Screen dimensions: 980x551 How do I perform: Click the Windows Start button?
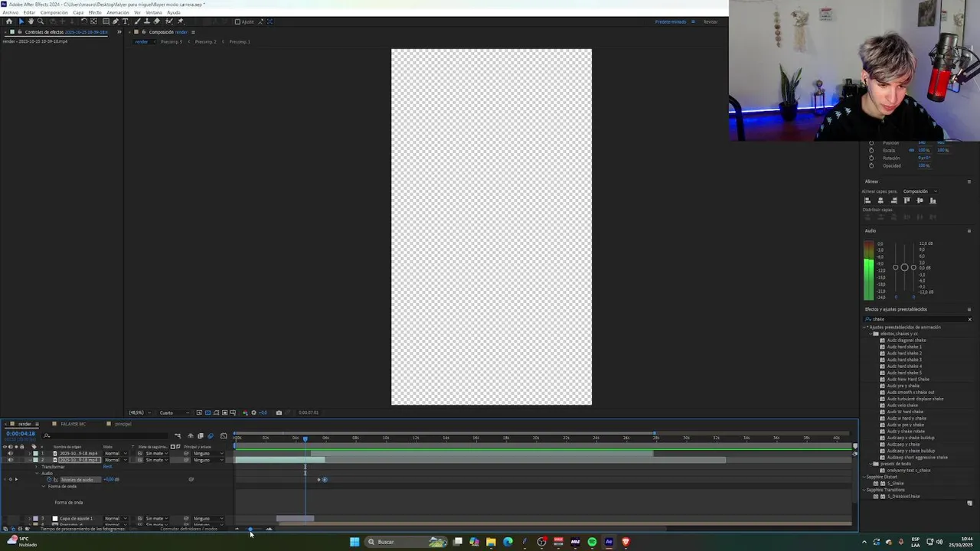click(x=354, y=542)
